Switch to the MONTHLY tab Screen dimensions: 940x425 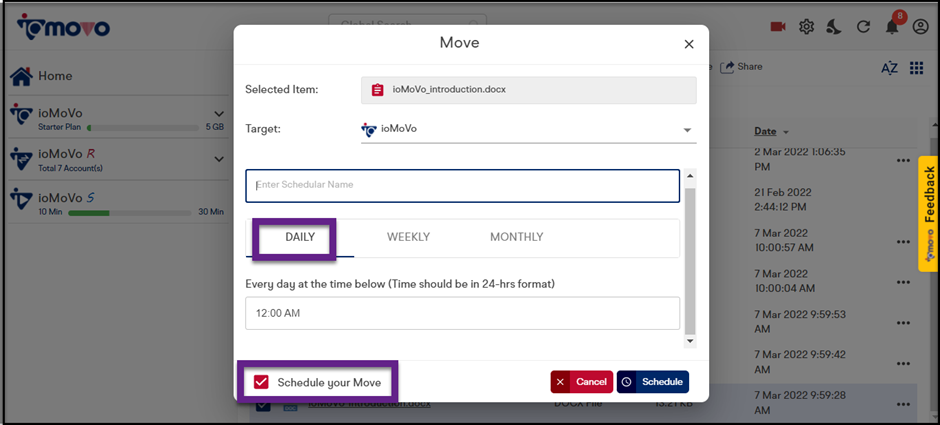[516, 237]
